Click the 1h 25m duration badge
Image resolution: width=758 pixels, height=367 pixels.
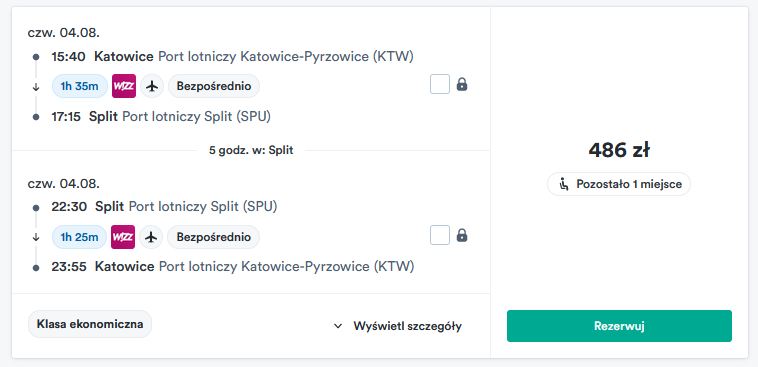coord(79,237)
